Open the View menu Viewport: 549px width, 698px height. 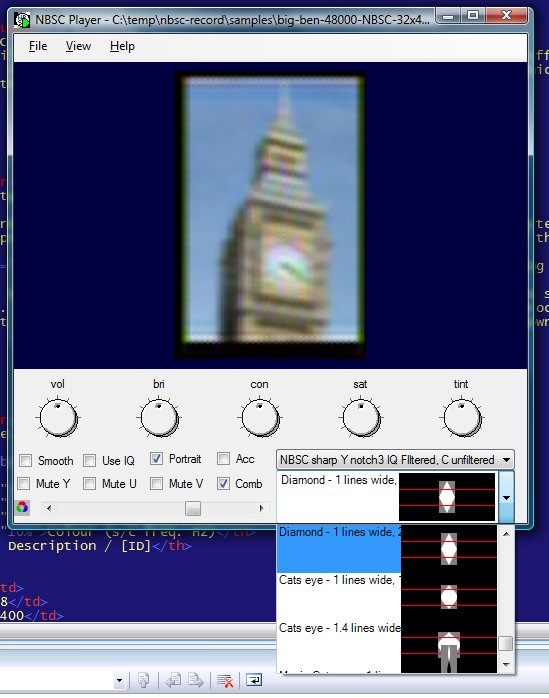(78, 46)
